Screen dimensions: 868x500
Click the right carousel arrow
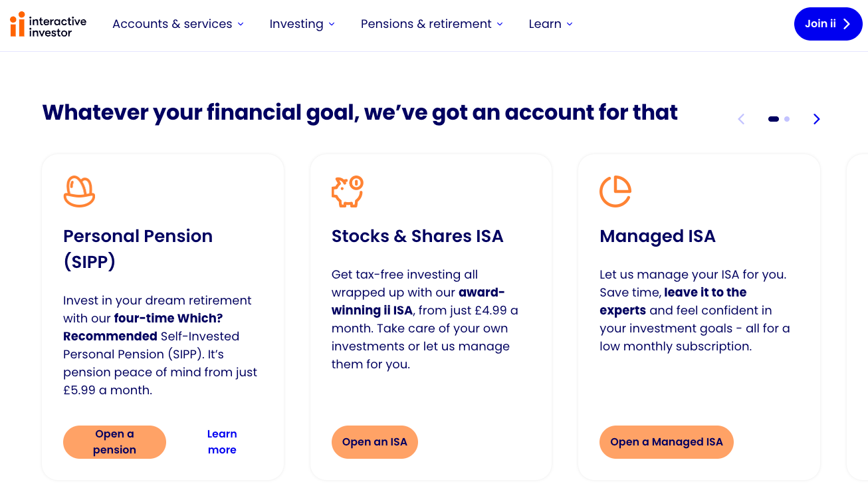point(816,118)
